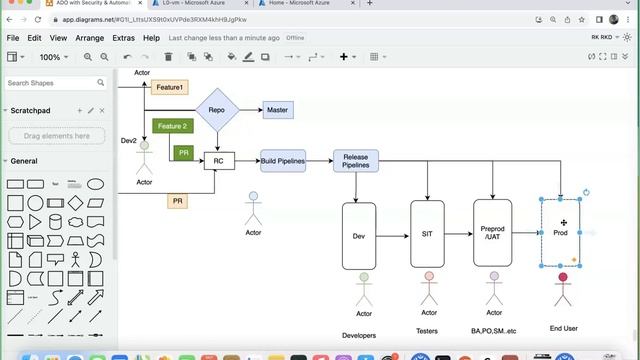
Task: Open the RK RKD account dropdown
Action: [605, 37]
